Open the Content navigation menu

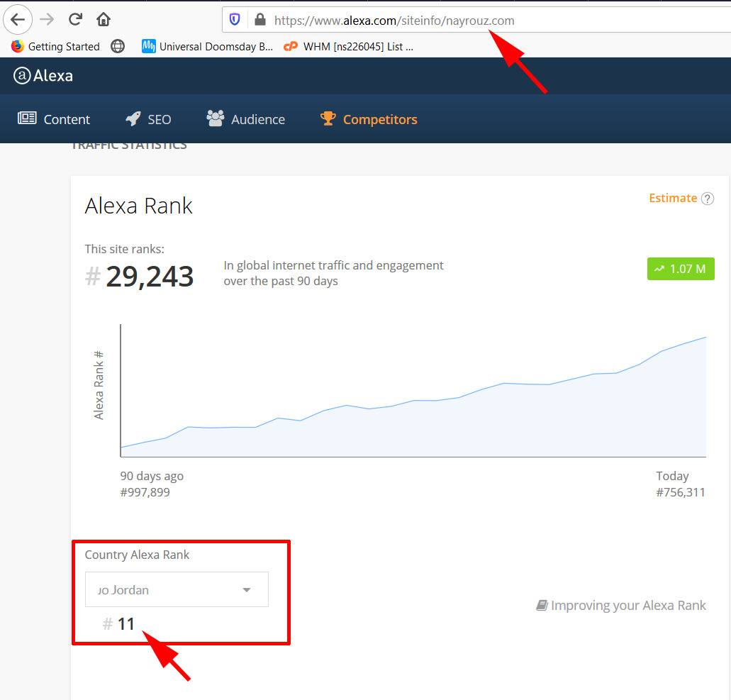[x=54, y=119]
